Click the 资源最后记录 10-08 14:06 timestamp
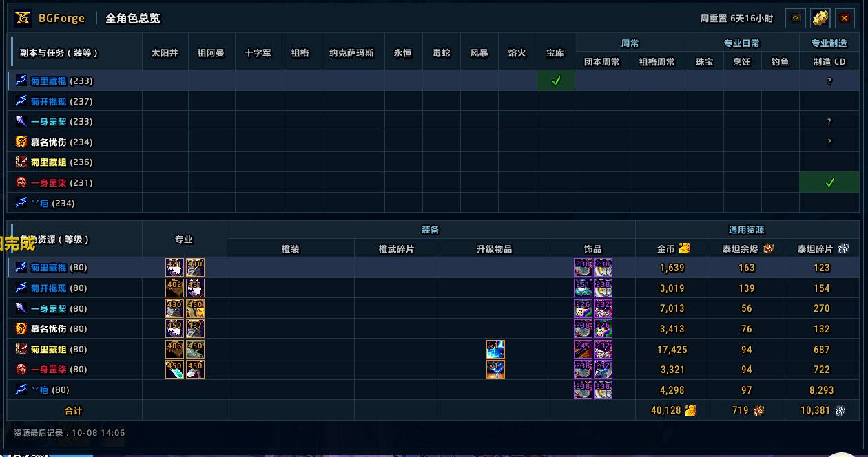 [69, 433]
